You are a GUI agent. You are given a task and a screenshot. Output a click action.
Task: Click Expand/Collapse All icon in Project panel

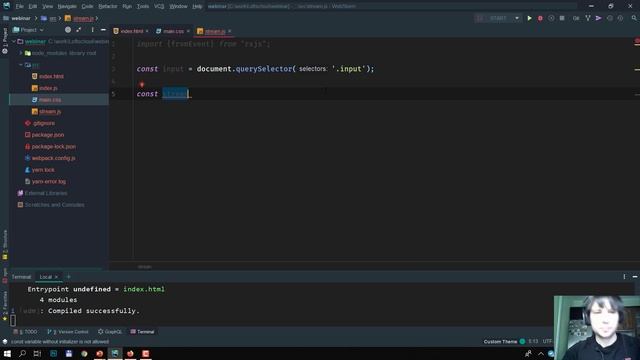[x=79, y=30]
